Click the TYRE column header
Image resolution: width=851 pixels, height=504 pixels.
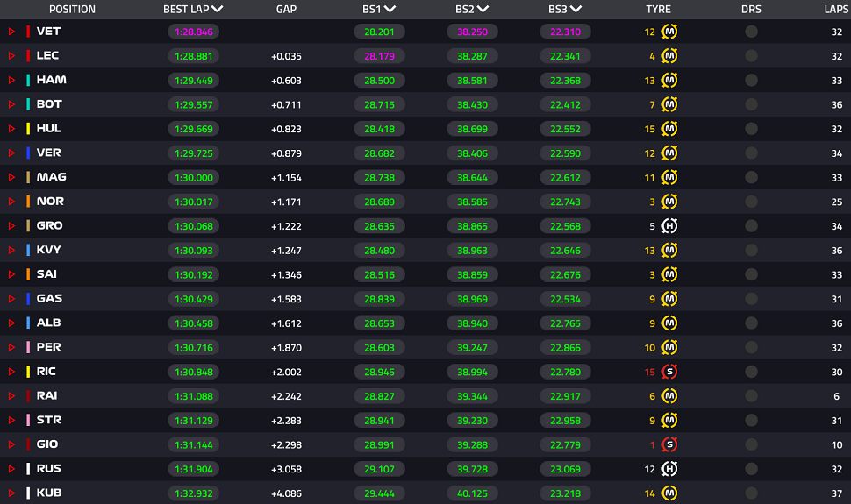(658, 10)
